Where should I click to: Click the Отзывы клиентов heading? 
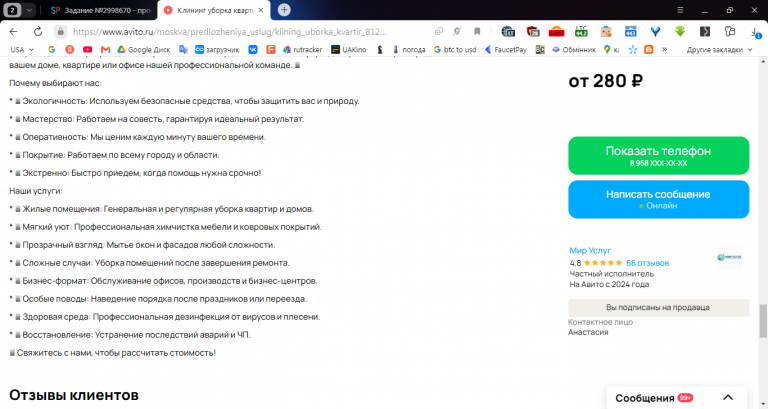coord(73,395)
